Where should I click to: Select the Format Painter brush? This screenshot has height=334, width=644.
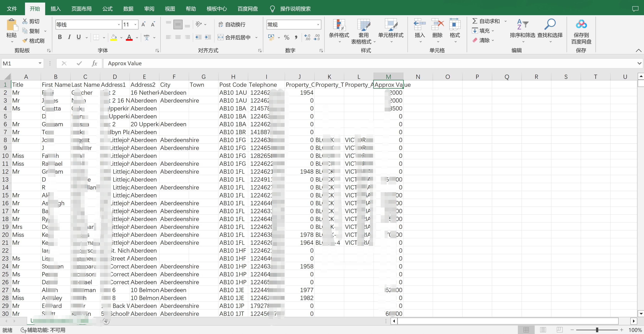point(25,41)
